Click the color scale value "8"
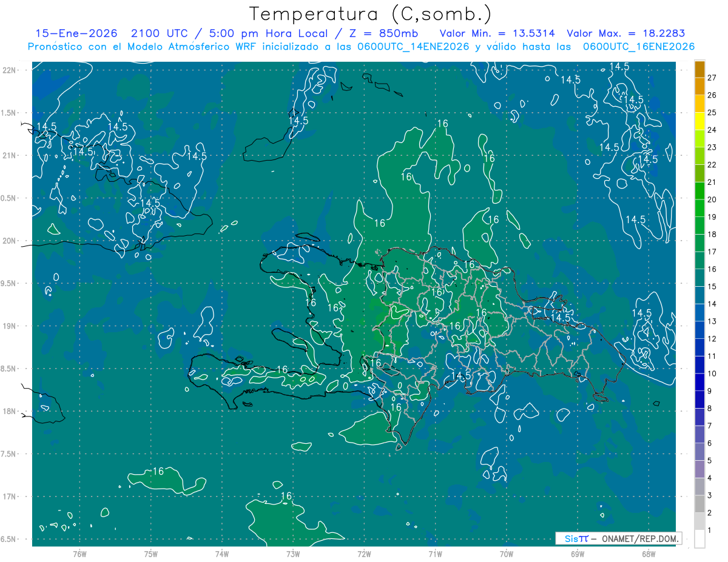This screenshot has width=728, height=562. (x=710, y=409)
